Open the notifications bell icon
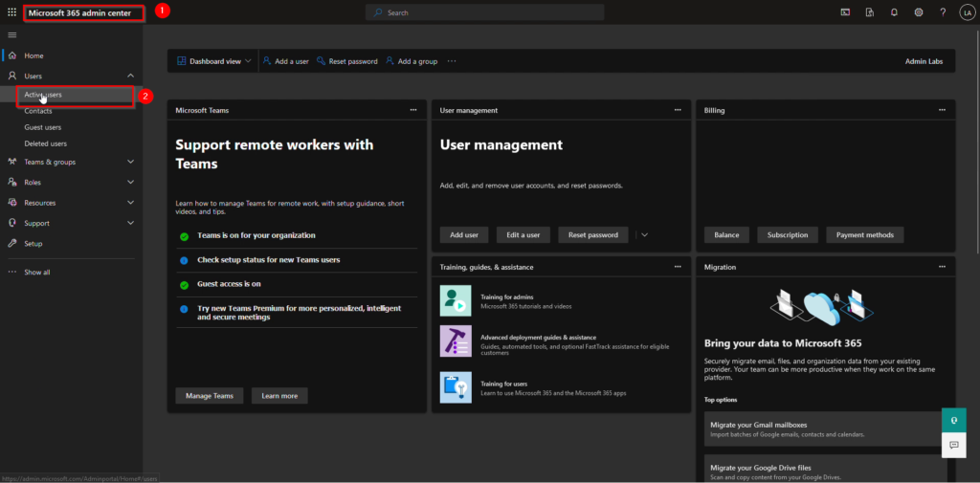 (x=895, y=12)
